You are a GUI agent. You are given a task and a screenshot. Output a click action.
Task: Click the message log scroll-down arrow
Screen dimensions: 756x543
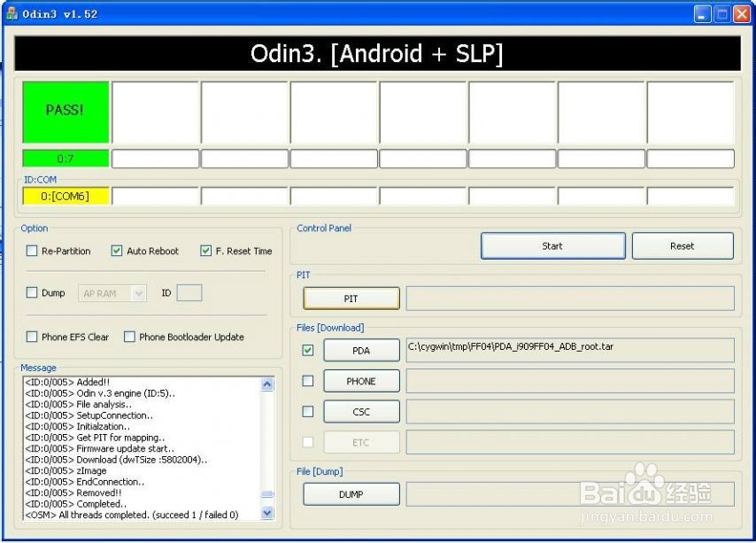tap(267, 513)
